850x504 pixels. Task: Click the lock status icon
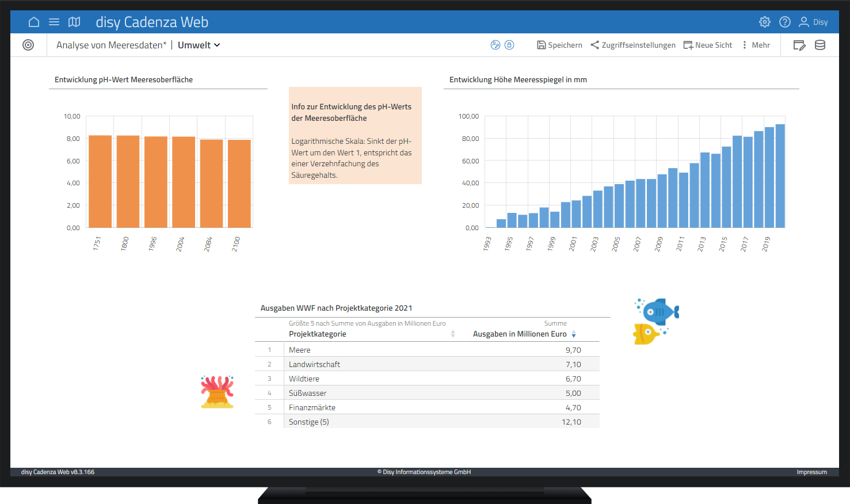(x=509, y=45)
